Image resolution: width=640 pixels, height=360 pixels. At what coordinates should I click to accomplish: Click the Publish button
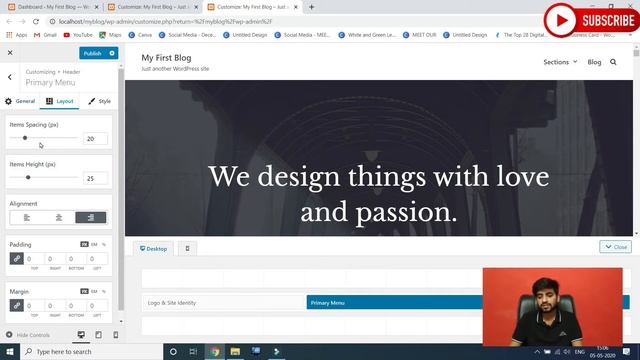(x=93, y=53)
